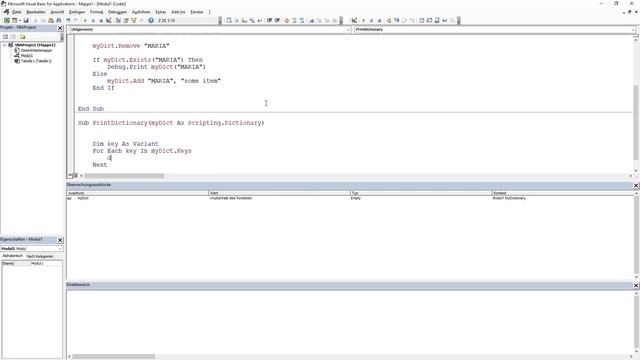This screenshot has height=360, width=640.
Task: Click the Watch Window icon in the debug toolbar
Action: coord(437,20)
